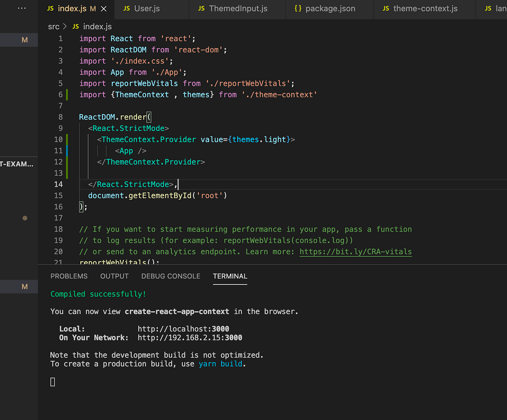507x420 pixels.
Task: Open the package.json tab
Action: pos(330,8)
